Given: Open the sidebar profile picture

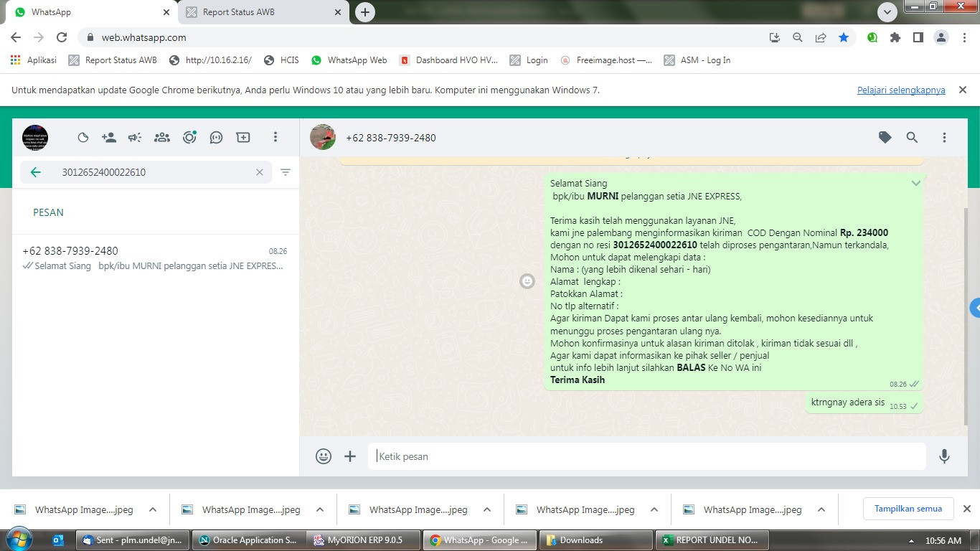Looking at the screenshot, I should click(35, 137).
